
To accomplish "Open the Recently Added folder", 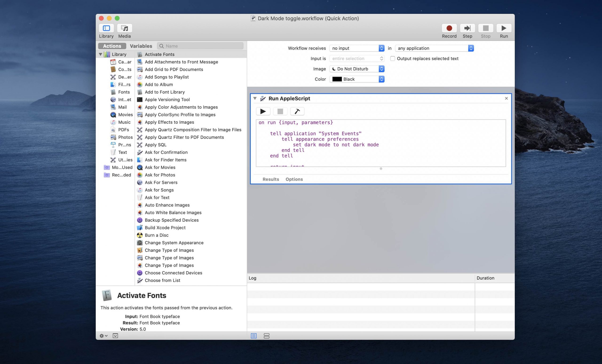I will point(118,175).
